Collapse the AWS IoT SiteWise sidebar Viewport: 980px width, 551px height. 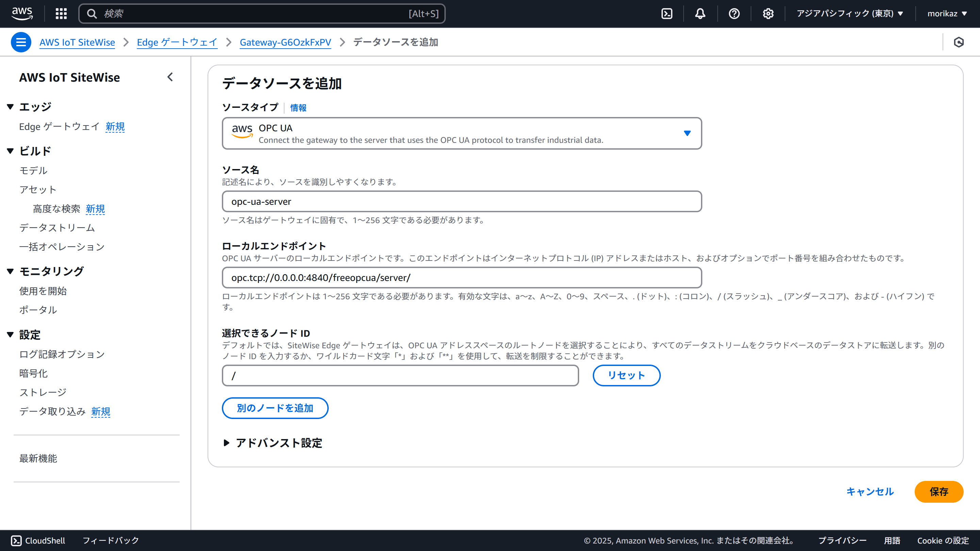point(170,77)
